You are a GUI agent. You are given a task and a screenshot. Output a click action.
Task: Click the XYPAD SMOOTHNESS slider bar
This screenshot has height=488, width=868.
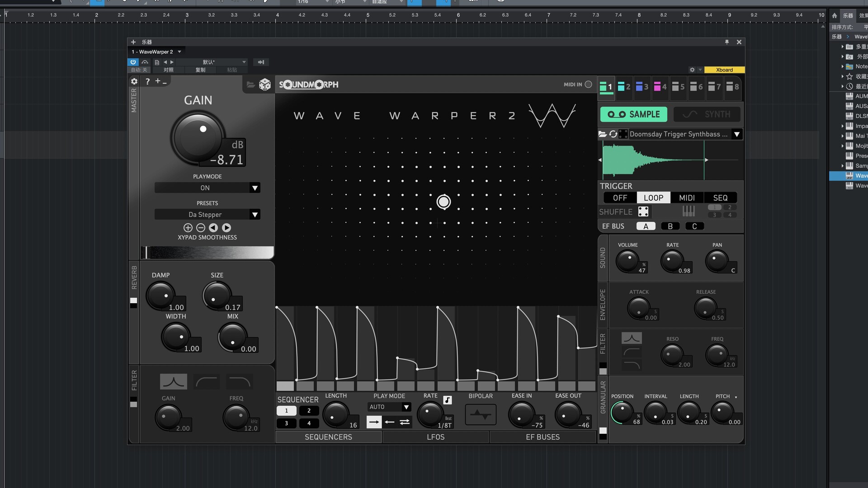208,252
